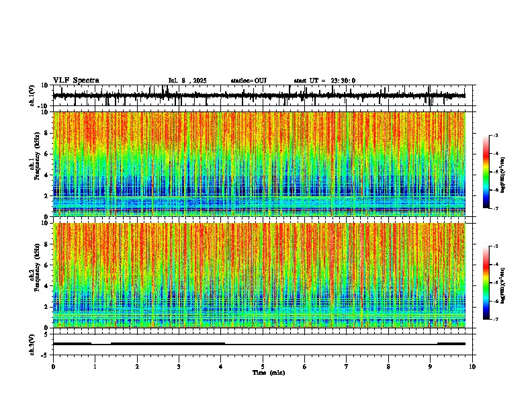Select the date text "Jul 8, 2025"

pyautogui.click(x=187, y=81)
